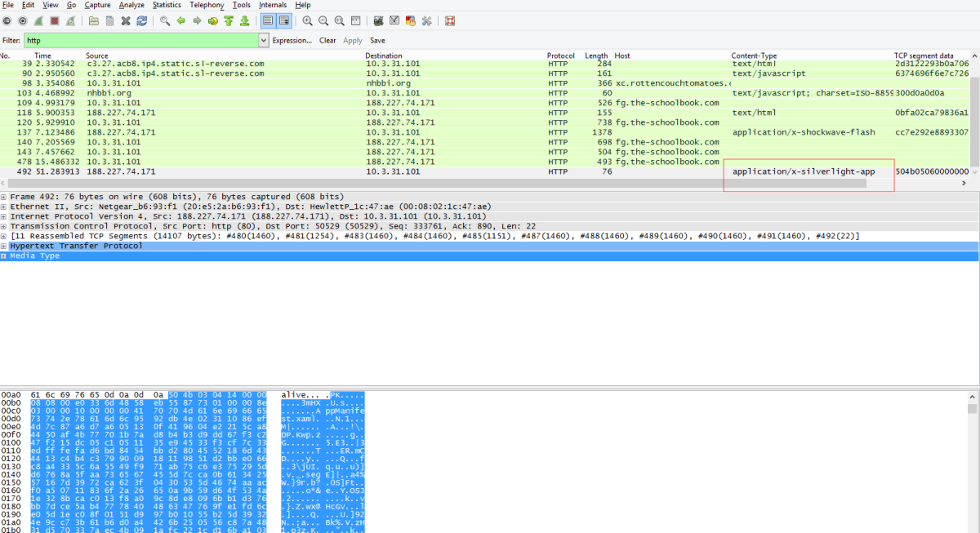Start a new live capture
The width and height of the screenshot is (980, 533).
point(38,20)
